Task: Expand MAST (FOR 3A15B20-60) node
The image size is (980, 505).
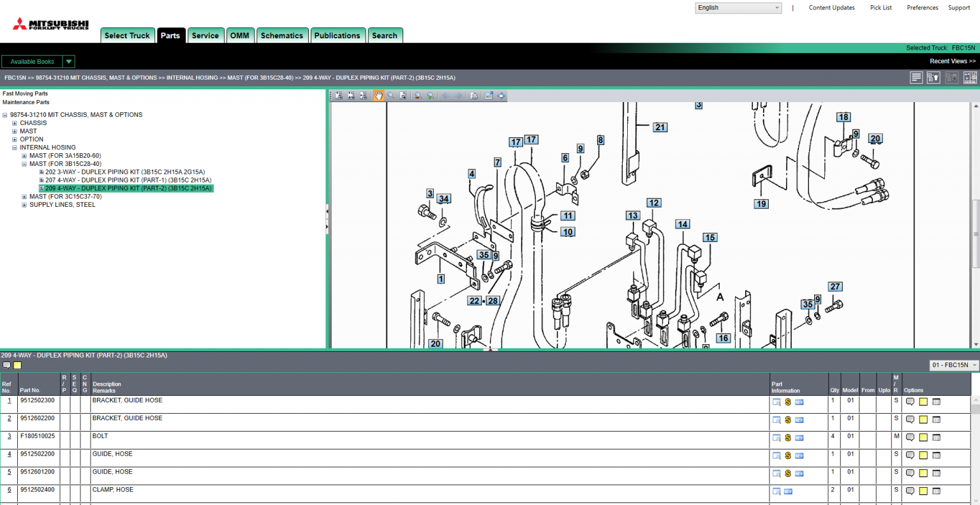Action: tap(24, 156)
